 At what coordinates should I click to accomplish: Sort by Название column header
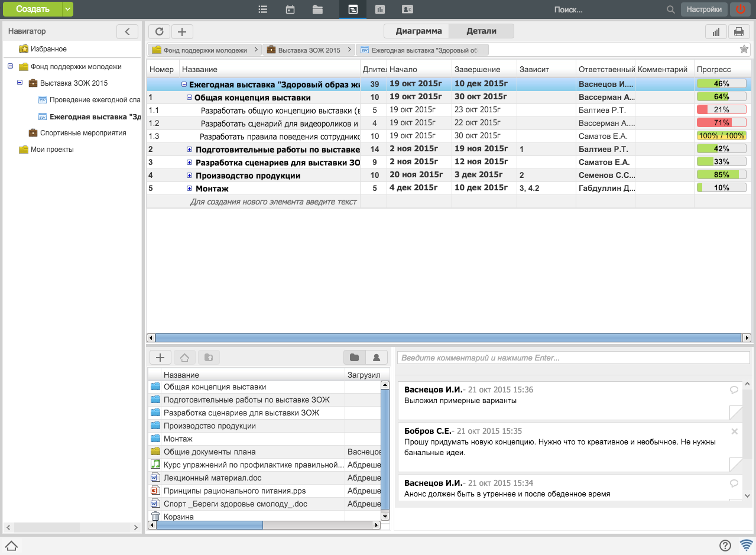click(270, 69)
